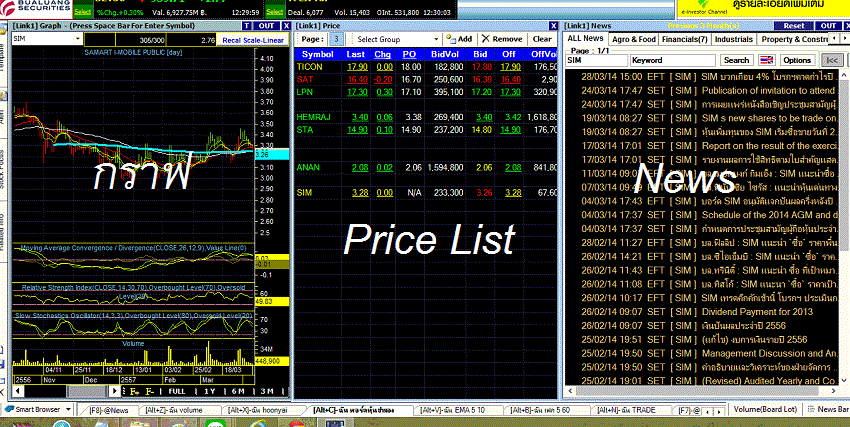Click the Keyword input field
Viewport: 850px width, 427px height.
pos(673,60)
